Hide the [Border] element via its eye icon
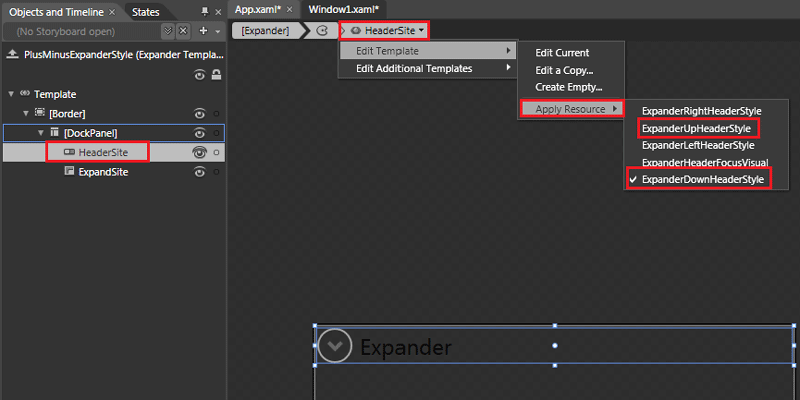This screenshot has width=800, height=400. [199, 113]
